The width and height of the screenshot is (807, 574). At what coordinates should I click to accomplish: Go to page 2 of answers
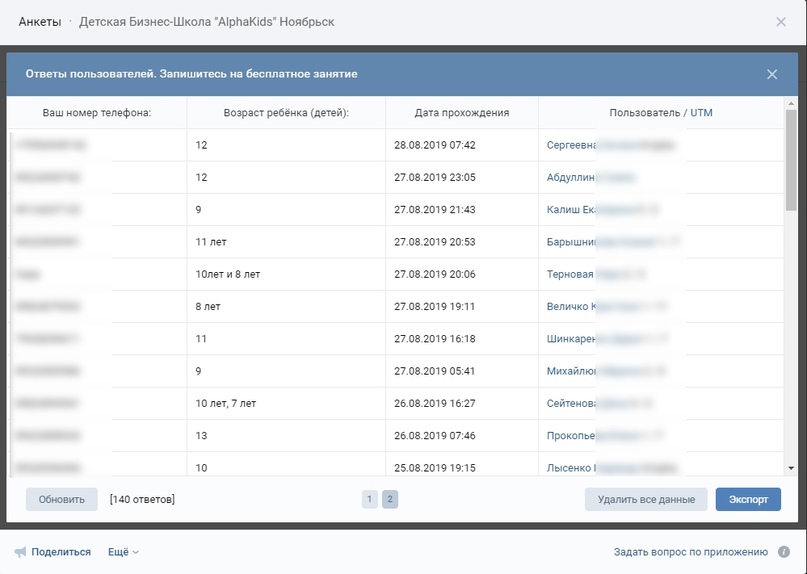click(x=390, y=499)
